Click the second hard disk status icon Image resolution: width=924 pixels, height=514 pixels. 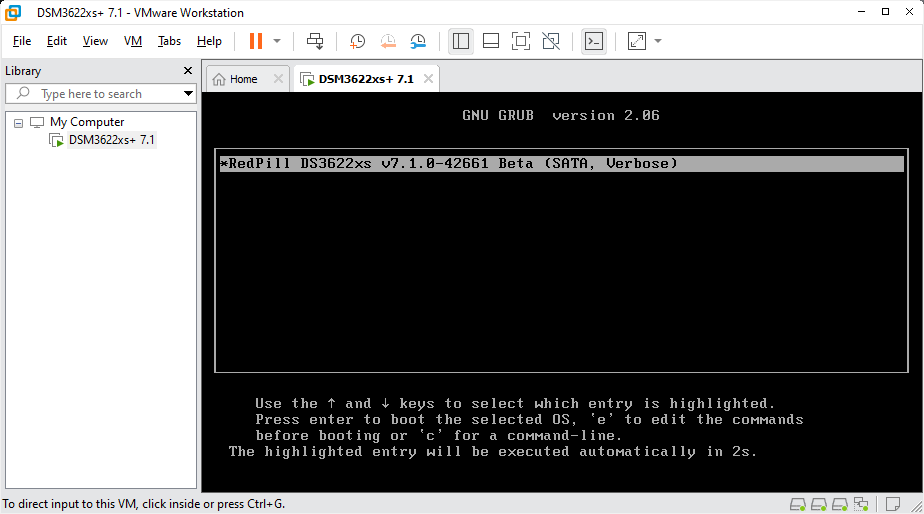pos(819,504)
